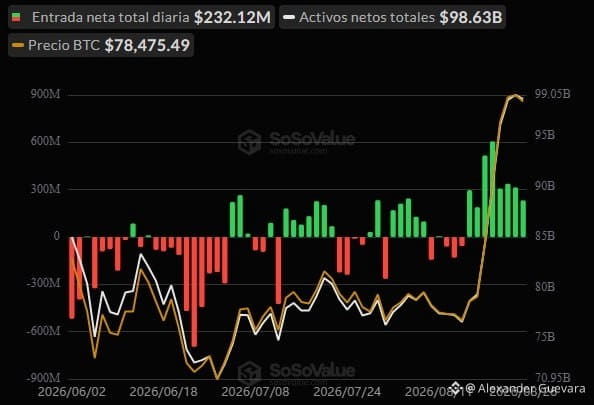Click the 90B right axis label
This screenshot has width=594, height=405.
coord(545,186)
